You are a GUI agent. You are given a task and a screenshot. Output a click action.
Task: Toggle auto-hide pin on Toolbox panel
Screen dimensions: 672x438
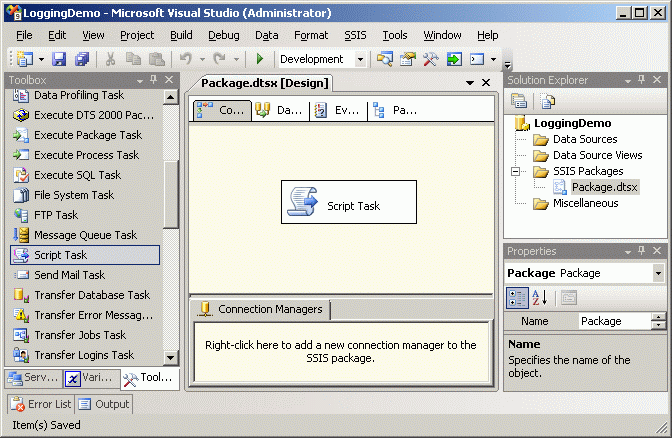153,79
